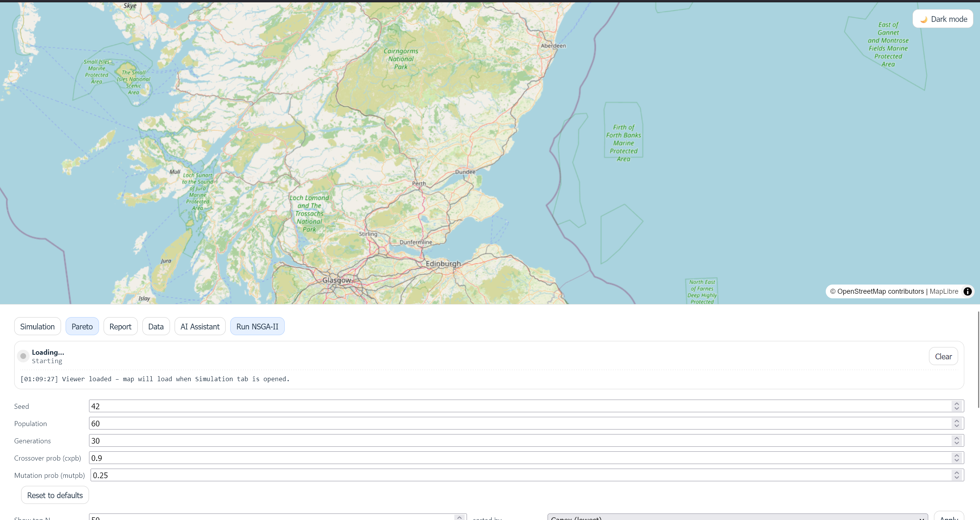Click Dundee label on the map
The image size is (980, 520).
tap(465, 172)
